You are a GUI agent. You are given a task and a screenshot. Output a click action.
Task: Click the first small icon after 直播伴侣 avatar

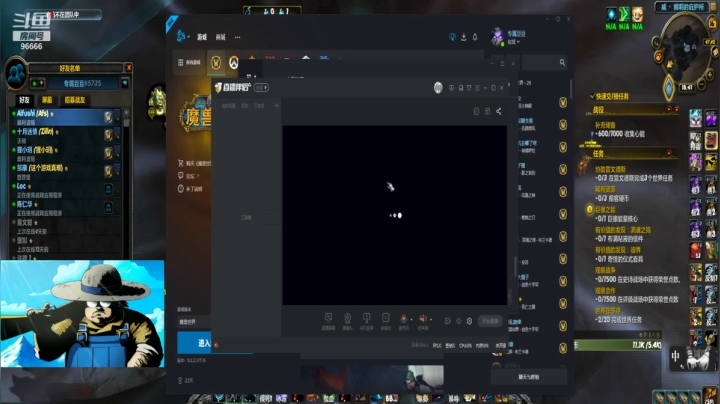pos(451,88)
